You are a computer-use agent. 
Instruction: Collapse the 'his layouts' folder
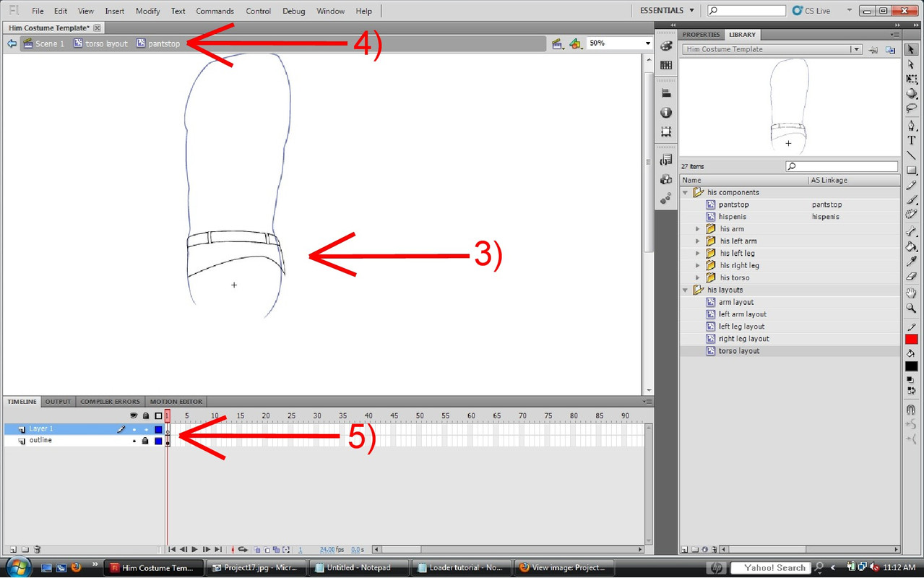pos(686,290)
